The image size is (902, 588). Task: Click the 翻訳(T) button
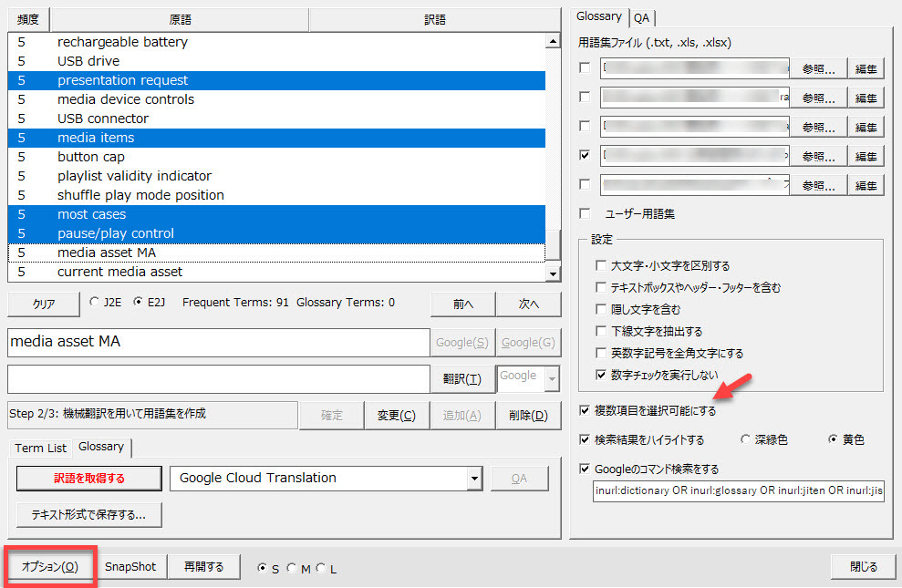tap(461, 378)
